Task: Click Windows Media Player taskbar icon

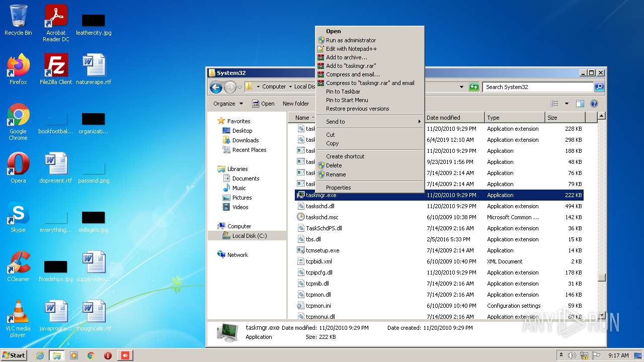Action: point(74,355)
